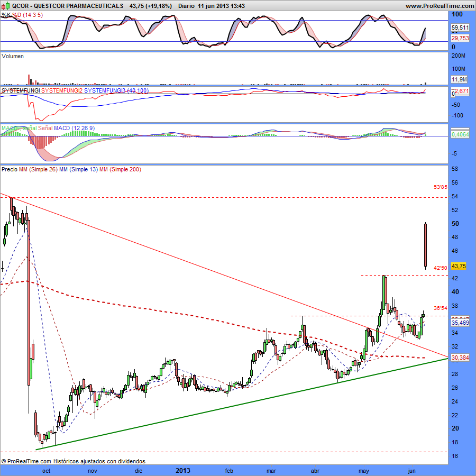Viewport: 476px width, 476px height.
Task: Click the latest tall red candle of June
Action: point(426,245)
